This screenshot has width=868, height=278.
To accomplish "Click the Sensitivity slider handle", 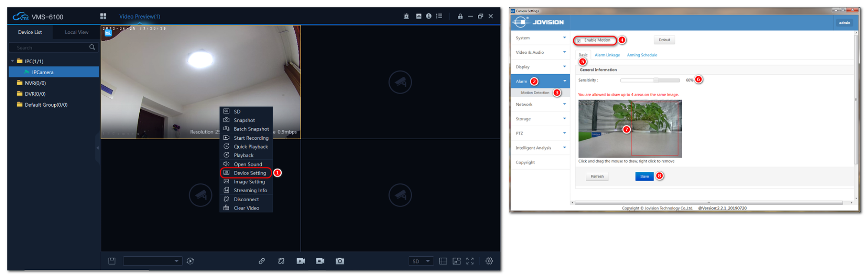I will [x=656, y=80].
